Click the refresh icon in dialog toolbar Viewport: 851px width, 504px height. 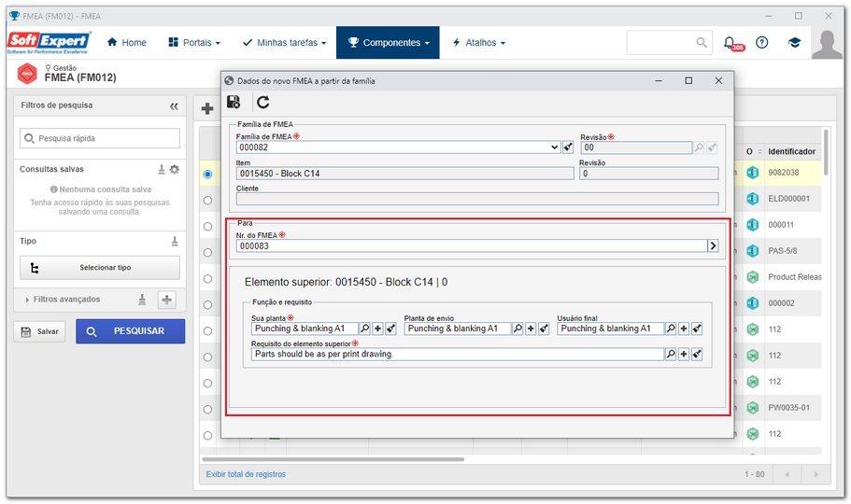[x=263, y=102]
